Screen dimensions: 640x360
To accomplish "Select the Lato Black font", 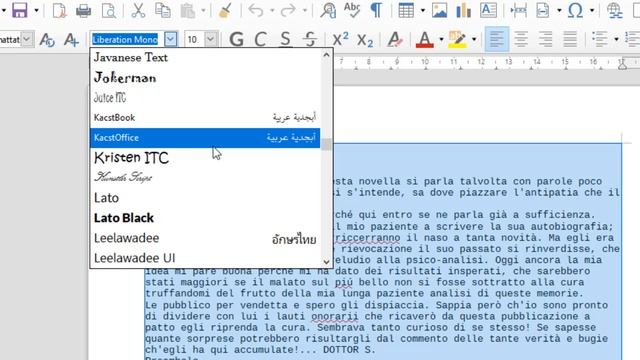I will click(x=205, y=218).
